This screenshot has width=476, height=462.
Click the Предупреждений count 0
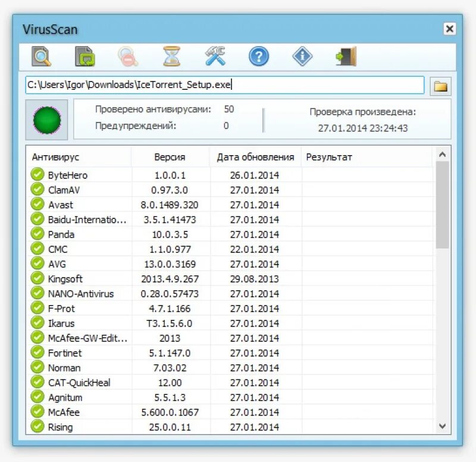(x=226, y=125)
